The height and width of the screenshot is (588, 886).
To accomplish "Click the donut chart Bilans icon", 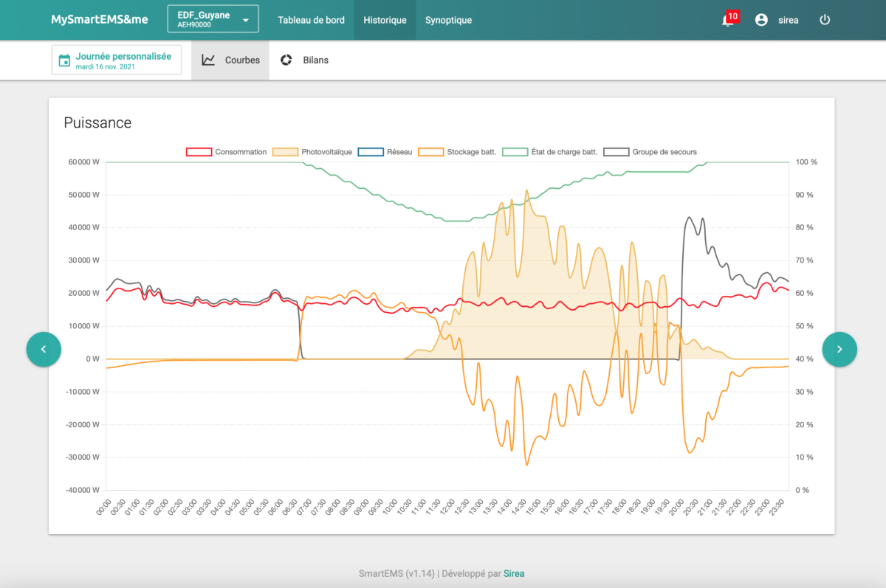I will [286, 60].
